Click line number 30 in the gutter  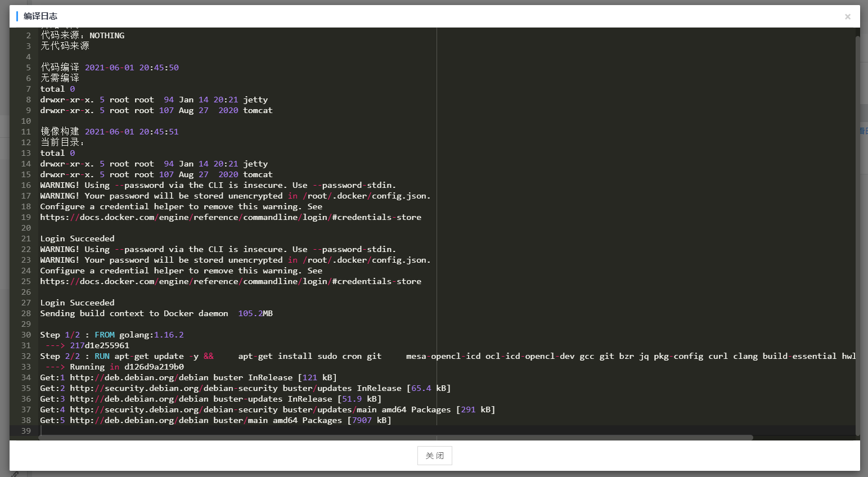[26, 335]
